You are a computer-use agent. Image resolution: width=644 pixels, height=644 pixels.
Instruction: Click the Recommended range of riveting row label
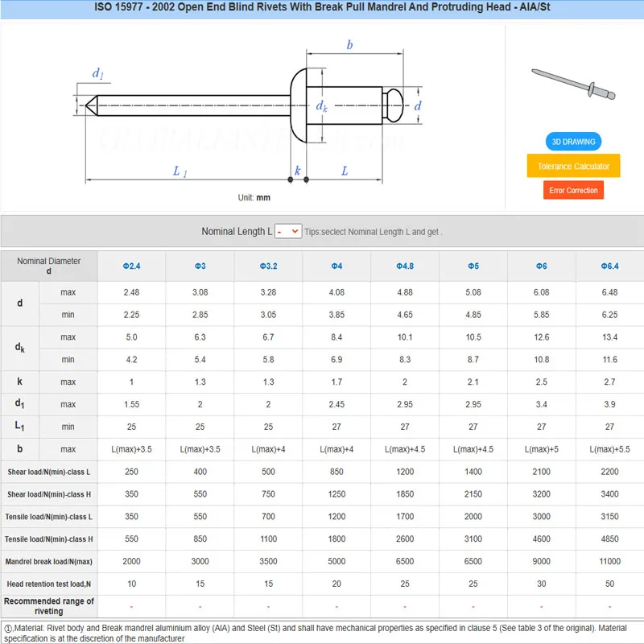point(49,606)
